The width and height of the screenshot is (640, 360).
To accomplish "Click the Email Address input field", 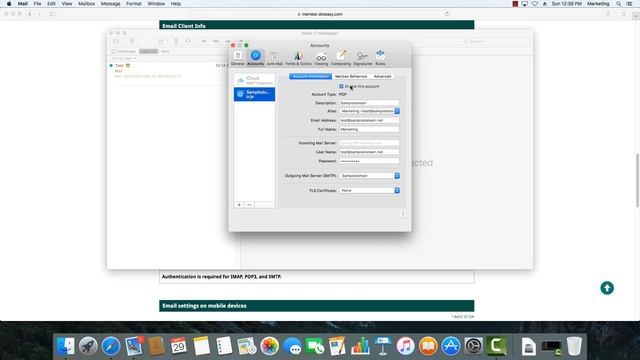I will click(369, 120).
